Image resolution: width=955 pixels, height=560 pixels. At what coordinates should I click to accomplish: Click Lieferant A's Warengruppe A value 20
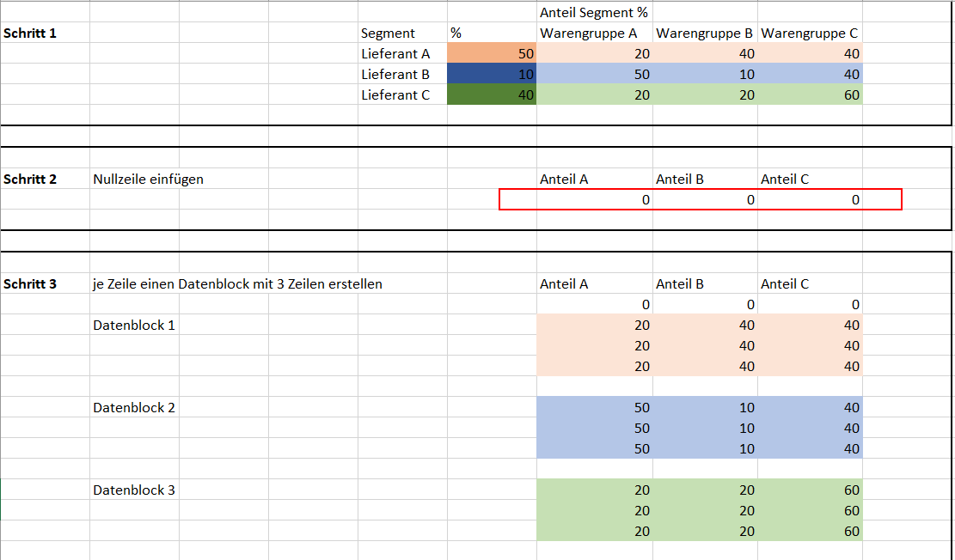(x=595, y=53)
